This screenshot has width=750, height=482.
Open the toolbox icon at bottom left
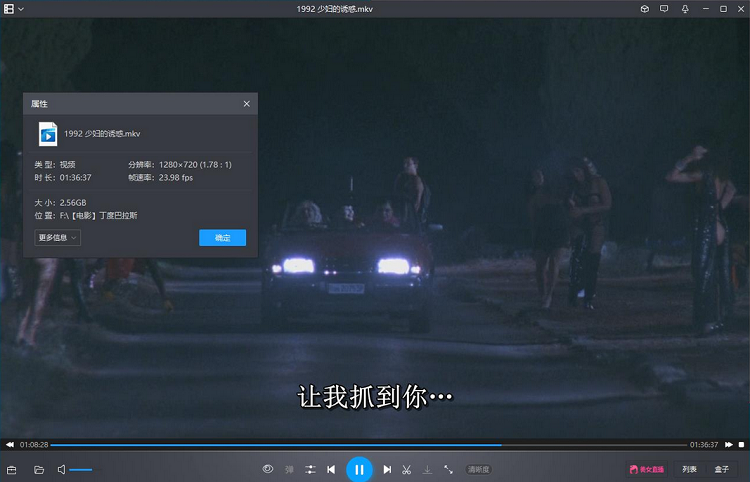pyautogui.click(x=12, y=469)
